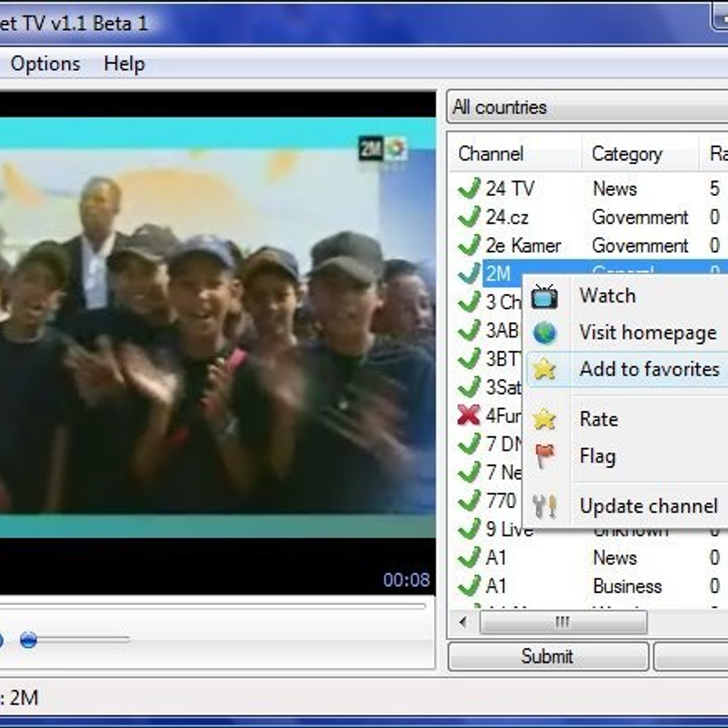The height and width of the screenshot is (728, 728).
Task: Click the left arrow of the list scrollbar
Action: click(463, 622)
